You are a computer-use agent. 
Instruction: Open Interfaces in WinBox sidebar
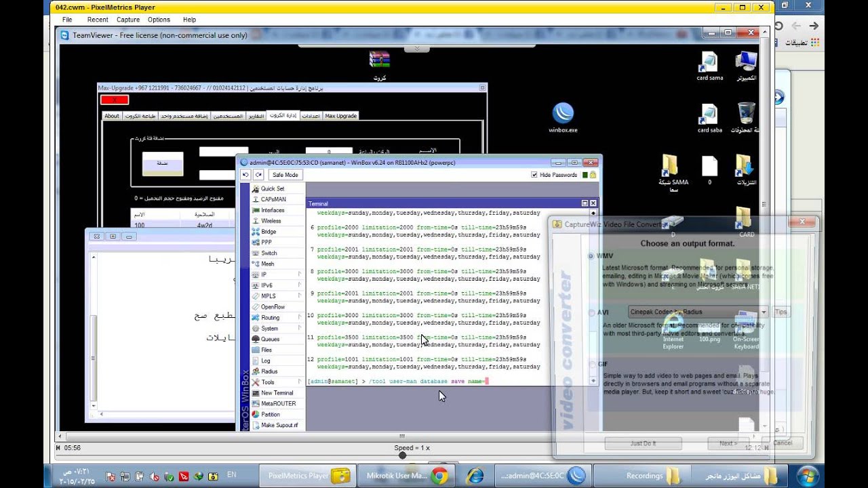click(273, 210)
